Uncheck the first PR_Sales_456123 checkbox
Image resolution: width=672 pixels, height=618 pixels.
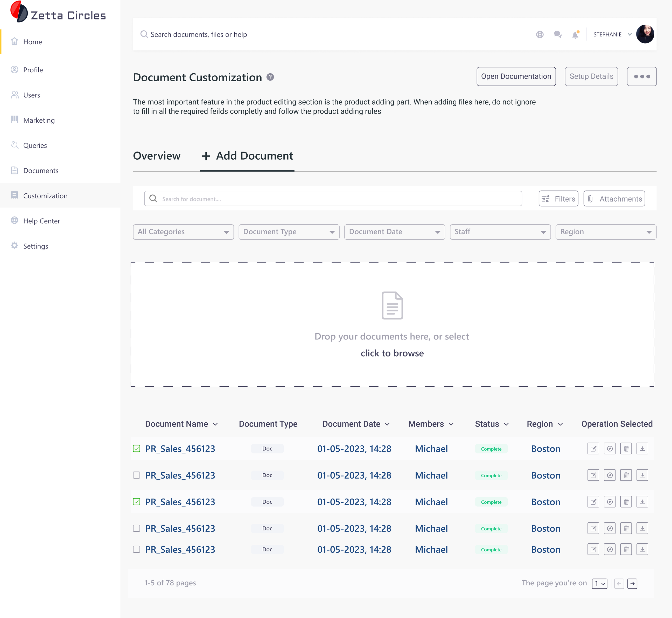click(137, 449)
